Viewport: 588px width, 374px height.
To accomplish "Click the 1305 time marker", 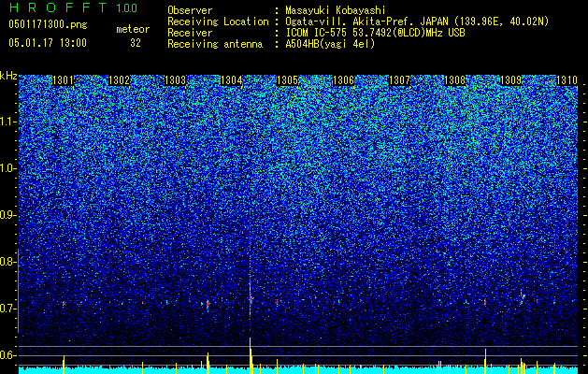I will coord(287,80).
